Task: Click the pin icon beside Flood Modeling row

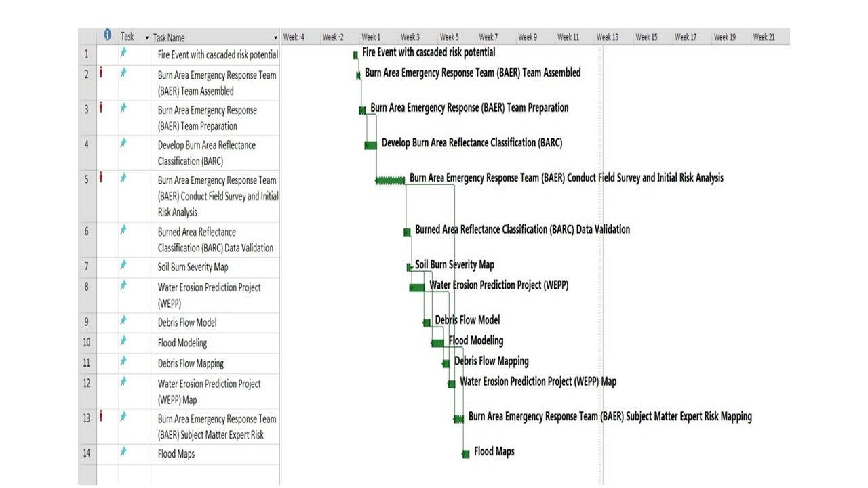Action: tap(123, 340)
